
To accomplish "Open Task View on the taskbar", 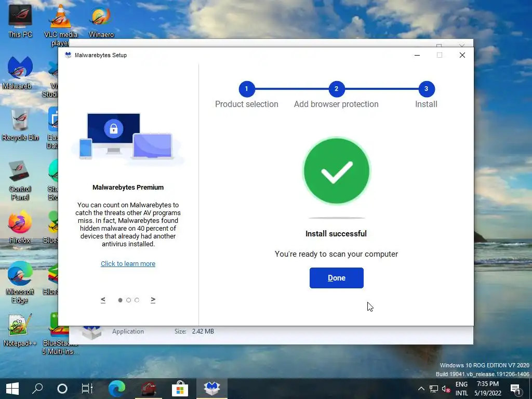I will click(87, 389).
